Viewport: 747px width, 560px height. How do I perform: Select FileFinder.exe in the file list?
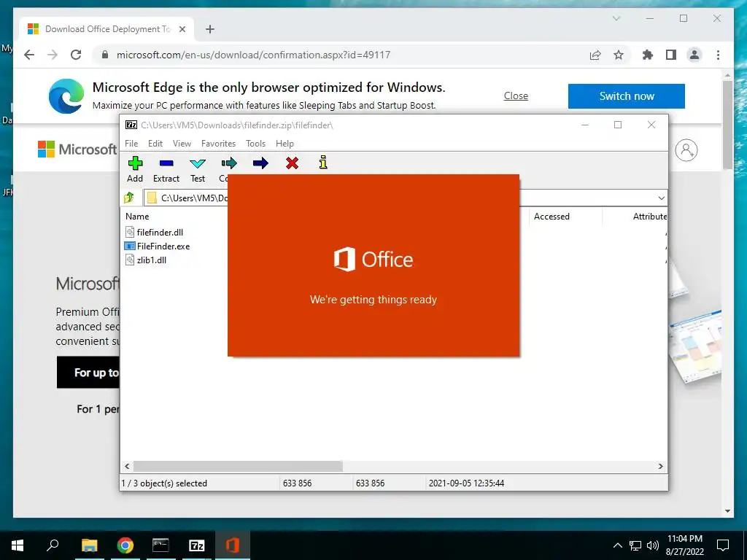(x=163, y=246)
